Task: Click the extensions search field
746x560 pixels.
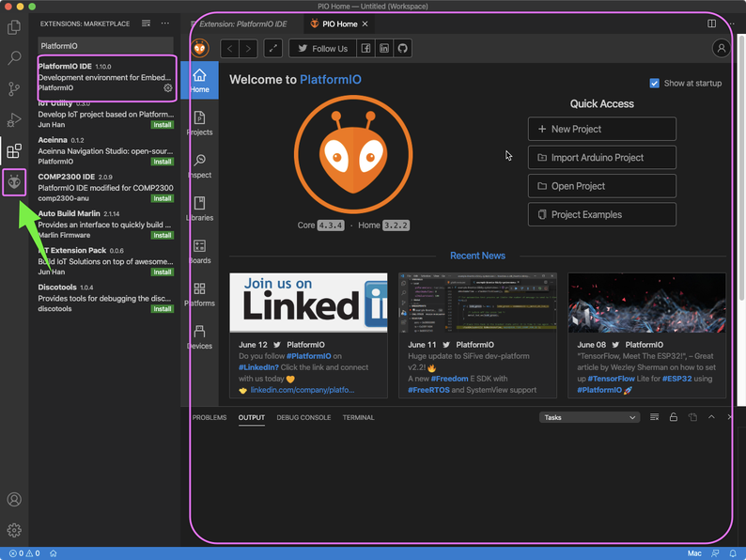Action: 105,45
